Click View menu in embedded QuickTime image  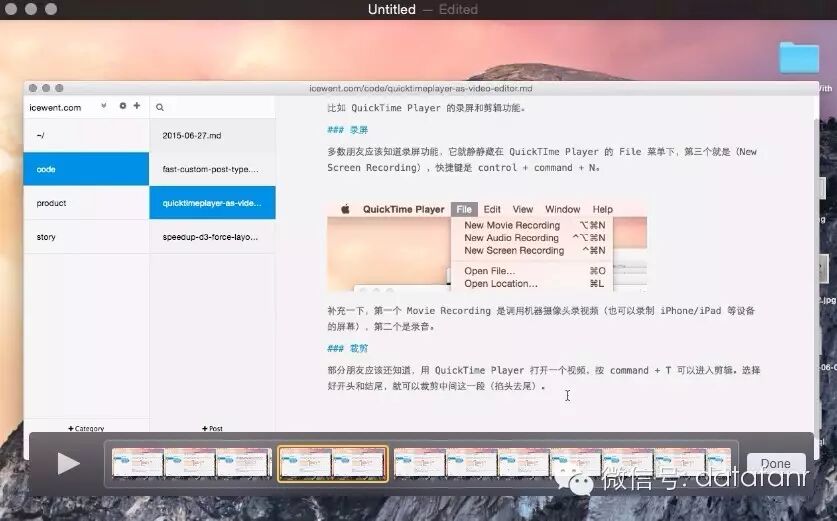pyautogui.click(x=523, y=209)
